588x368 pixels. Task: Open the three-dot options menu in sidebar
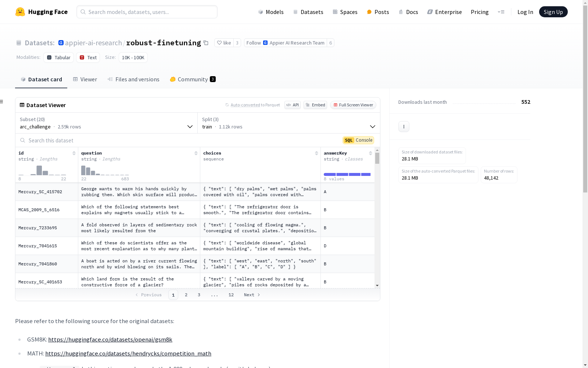[404, 127]
